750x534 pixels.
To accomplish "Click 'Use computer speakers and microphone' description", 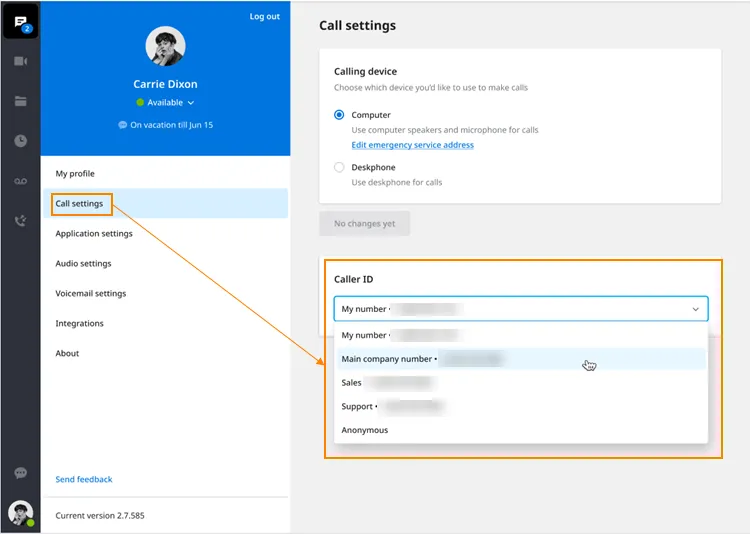I will pyautogui.click(x=445, y=130).
